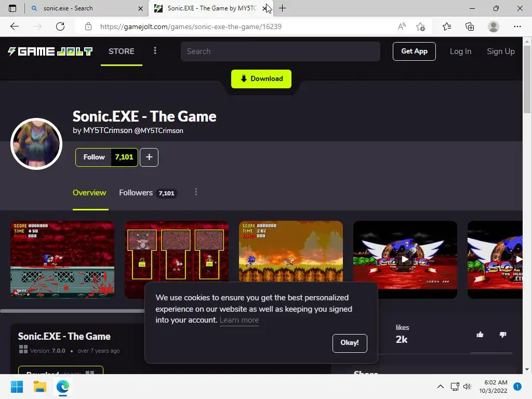Open the STORE tab

[x=122, y=51]
